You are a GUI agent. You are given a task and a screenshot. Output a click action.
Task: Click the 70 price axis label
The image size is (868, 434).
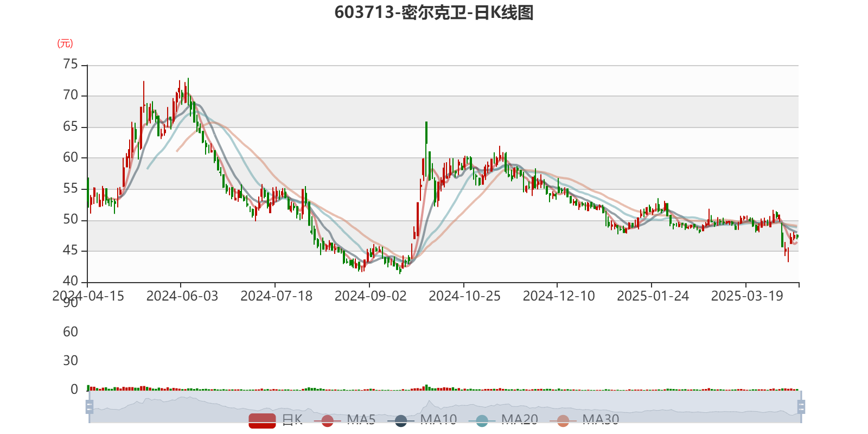pos(71,95)
